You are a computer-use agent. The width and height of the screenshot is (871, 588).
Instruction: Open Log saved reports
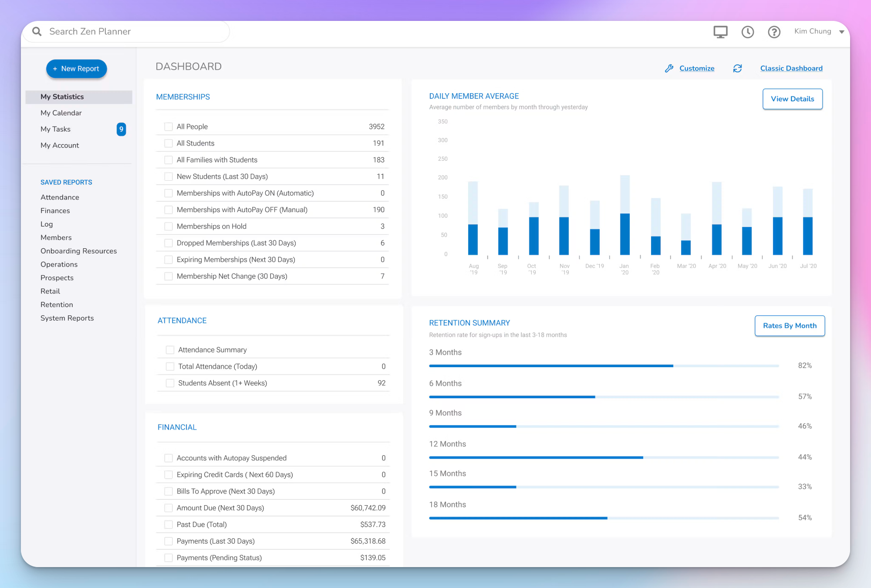coord(47,224)
